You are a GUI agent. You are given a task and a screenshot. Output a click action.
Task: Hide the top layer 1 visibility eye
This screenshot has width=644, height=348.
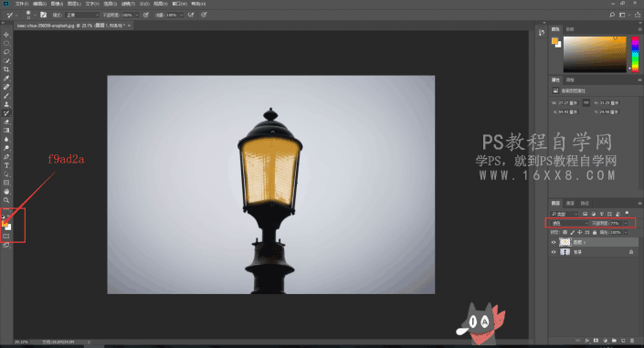(554, 242)
